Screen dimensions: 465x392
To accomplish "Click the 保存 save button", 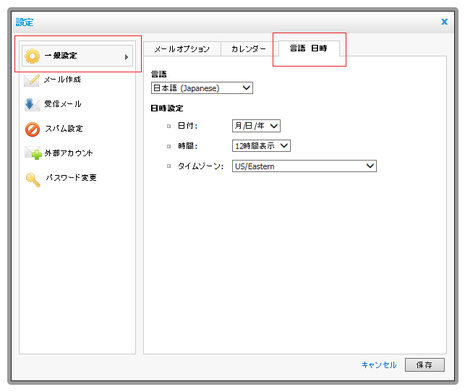I will pos(425,365).
